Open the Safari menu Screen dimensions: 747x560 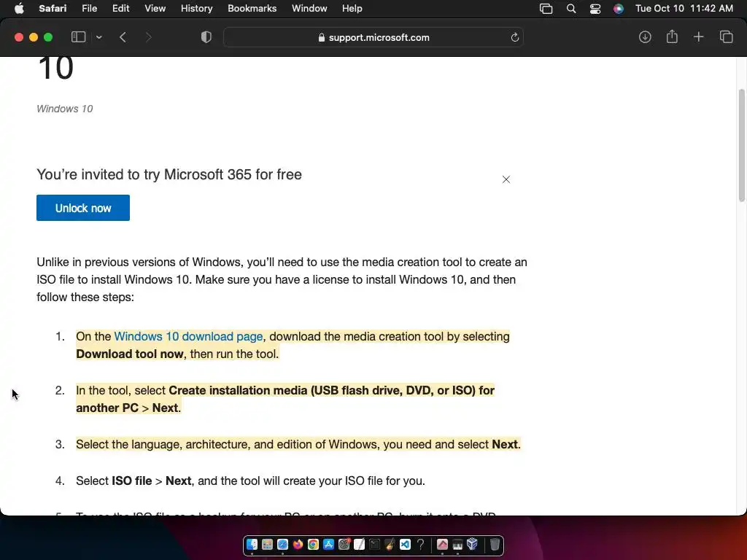click(53, 9)
